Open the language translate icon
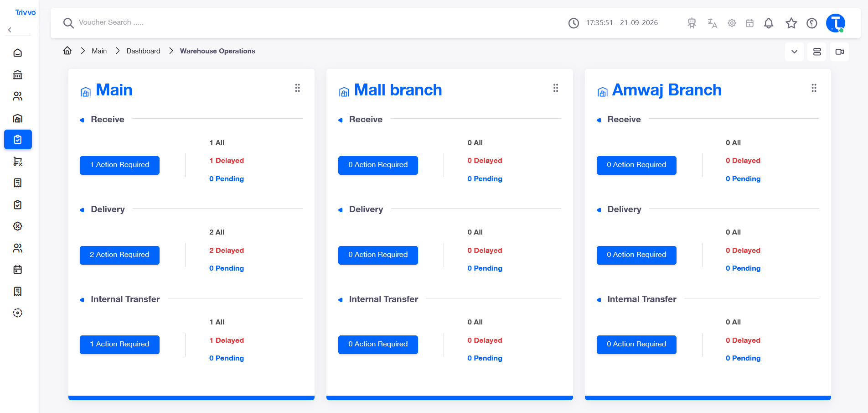 tap(712, 23)
